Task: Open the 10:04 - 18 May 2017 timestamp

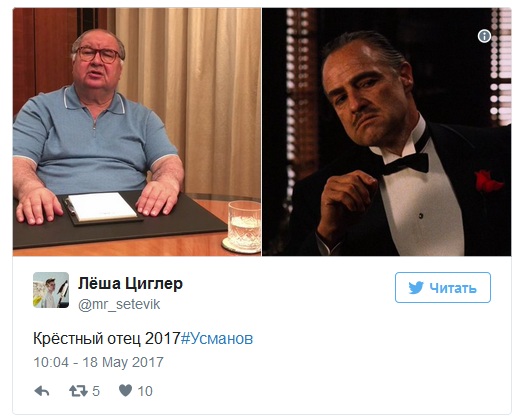Action: pyautogui.click(x=98, y=362)
